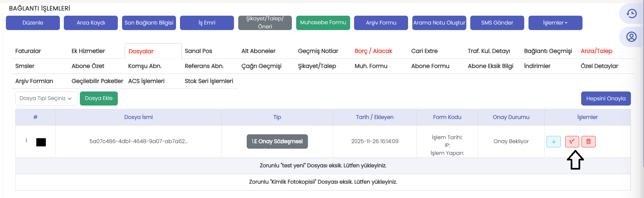Screen dimensions: 644x198
Task: Expand the Dosya Tipi Seçiniz dropdown
Action: click(x=46, y=98)
